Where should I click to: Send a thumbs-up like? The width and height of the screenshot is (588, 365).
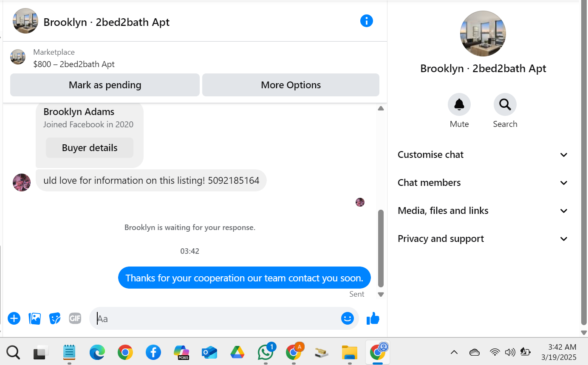[373, 318]
